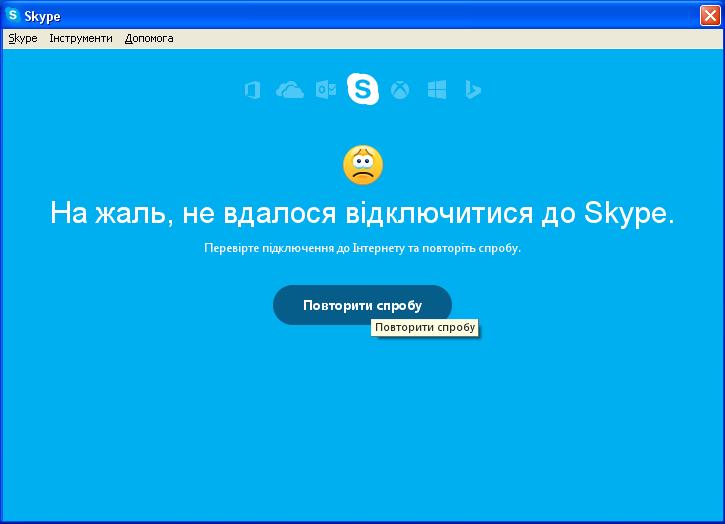Image resolution: width=725 pixels, height=524 pixels.
Task: Open the Допомога menu
Action: [x=149, y=38]
